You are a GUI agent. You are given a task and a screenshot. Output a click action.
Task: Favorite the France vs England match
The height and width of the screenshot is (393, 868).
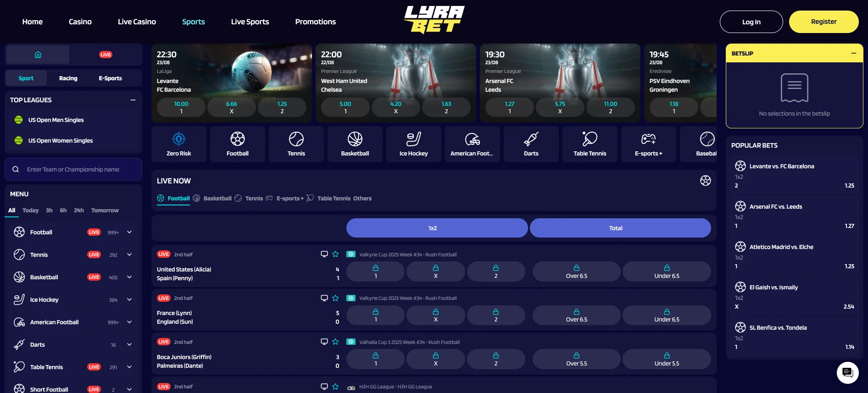(335, 298)
